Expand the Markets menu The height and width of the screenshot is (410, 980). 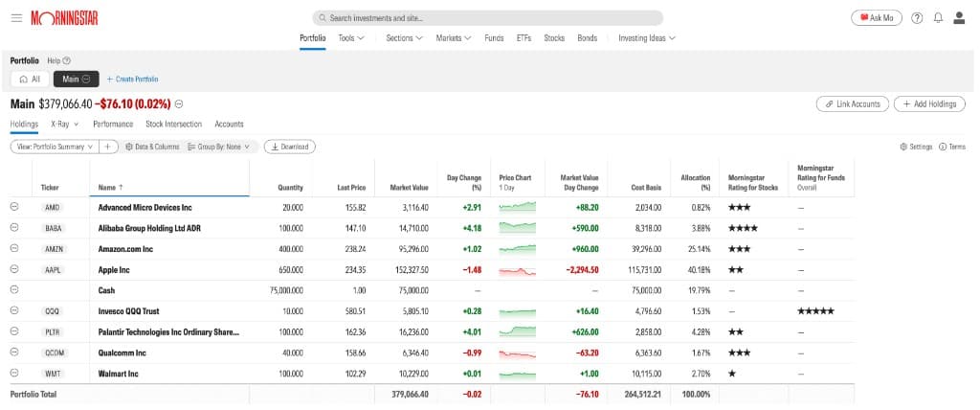coord(453,38)
